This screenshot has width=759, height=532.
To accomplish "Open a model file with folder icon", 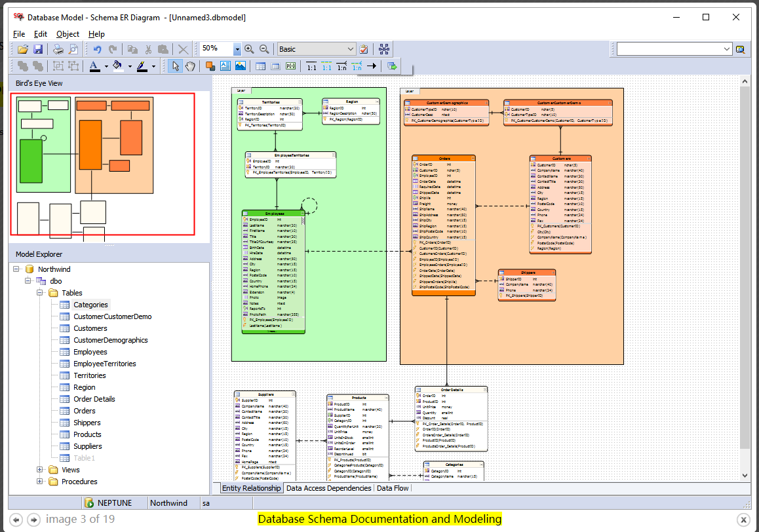I will tap(23, 49).
